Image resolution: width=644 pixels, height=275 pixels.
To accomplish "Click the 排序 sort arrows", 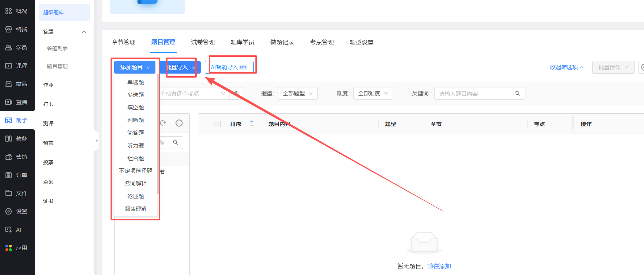I will click(x=251, y=124).
